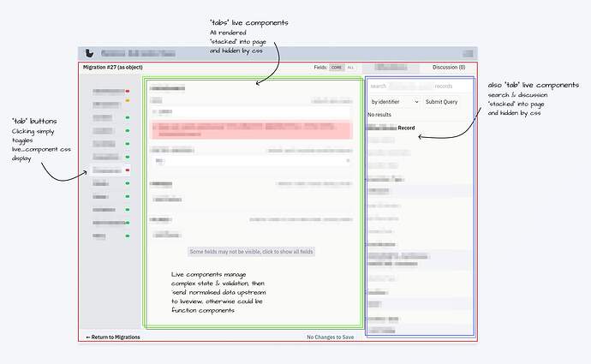Screen dimensions: 591x364
Task: Switch Fields toggle to CORE
Action: (337, 68)
